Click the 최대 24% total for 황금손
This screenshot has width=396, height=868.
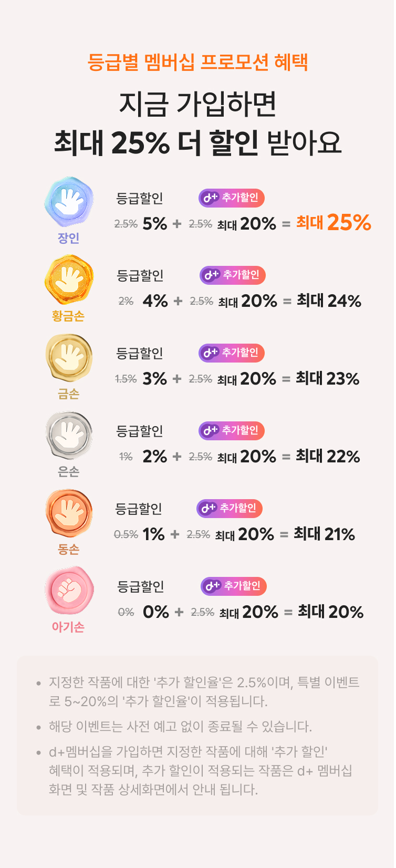[329, 301]
